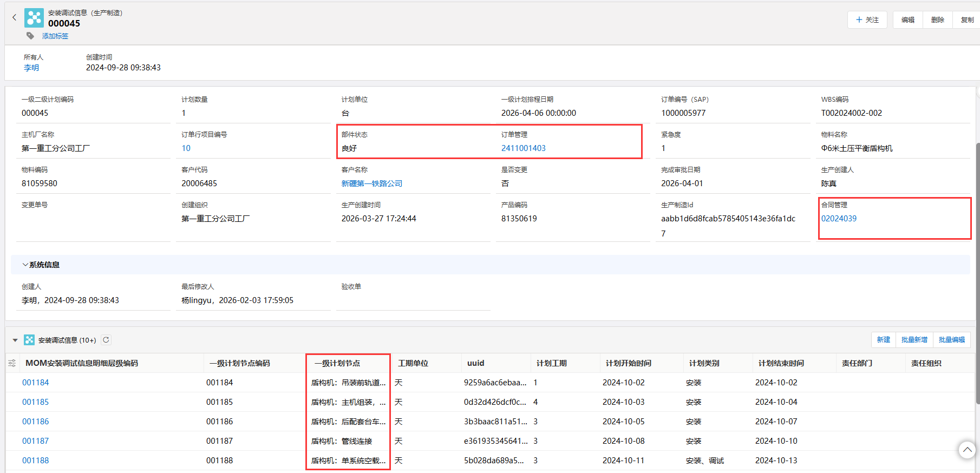Click the 批量编辑 button
Viewport: 980px width, 473px height.
[951, 340]
